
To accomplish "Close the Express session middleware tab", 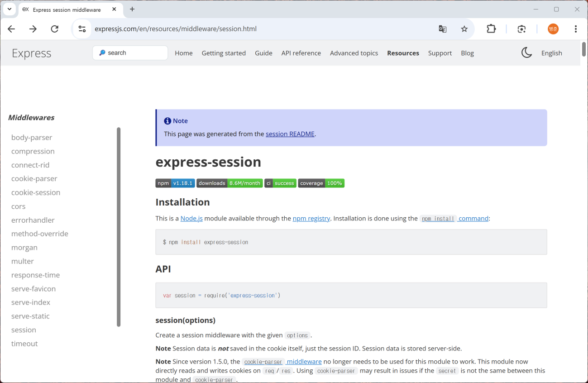I will [114, 9].
